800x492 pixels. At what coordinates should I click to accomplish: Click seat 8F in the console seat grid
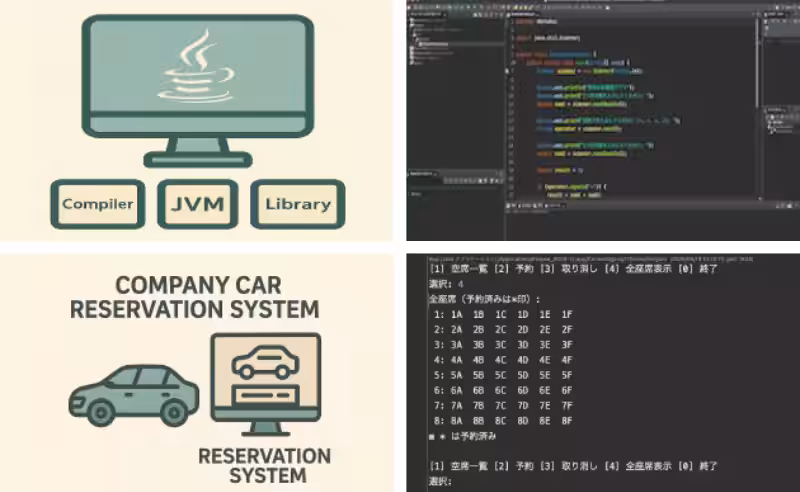[x=567, y=421]
